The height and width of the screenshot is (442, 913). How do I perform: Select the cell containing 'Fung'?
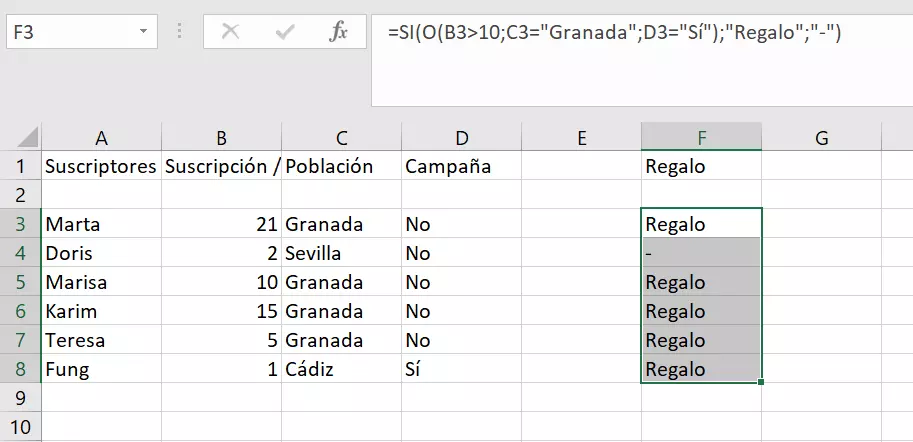click(101, 369)
